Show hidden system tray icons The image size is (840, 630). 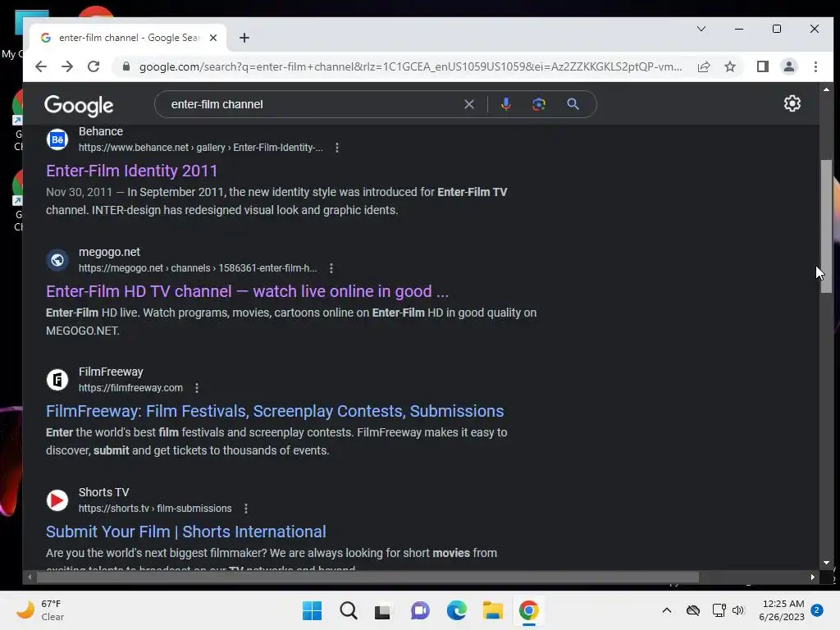(x=666, y=610)
